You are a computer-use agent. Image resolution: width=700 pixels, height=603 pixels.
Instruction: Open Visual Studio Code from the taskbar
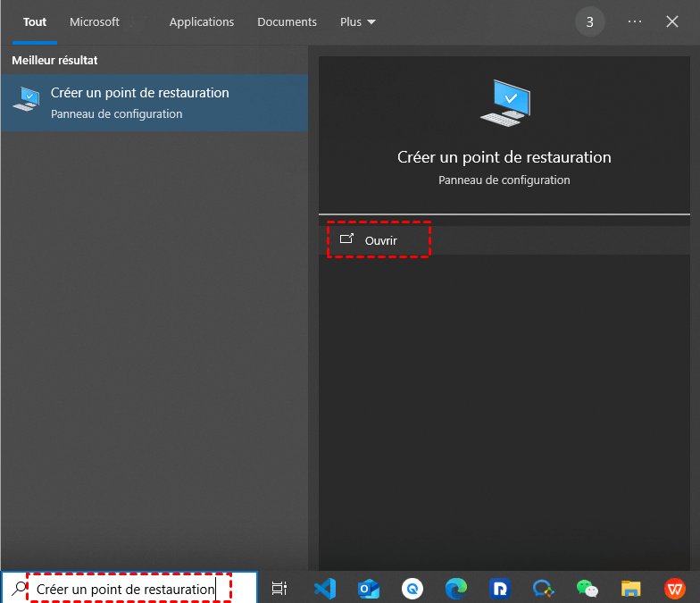tap(324, 588)
